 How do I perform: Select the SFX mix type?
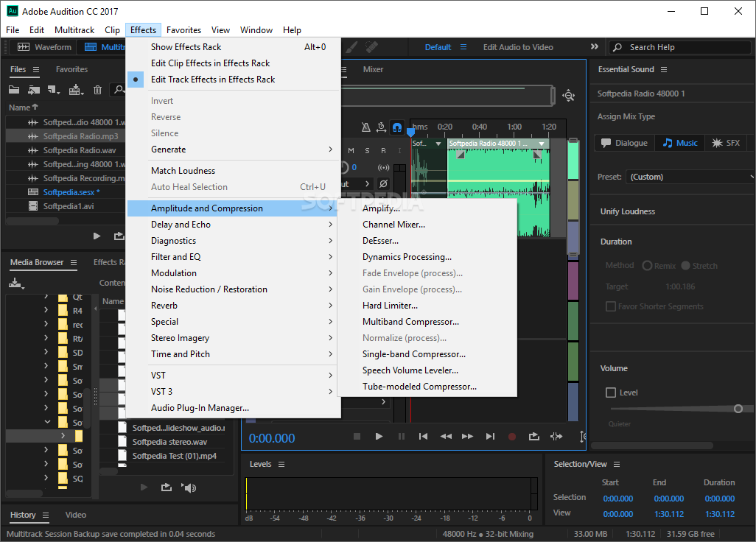[726, 143]
